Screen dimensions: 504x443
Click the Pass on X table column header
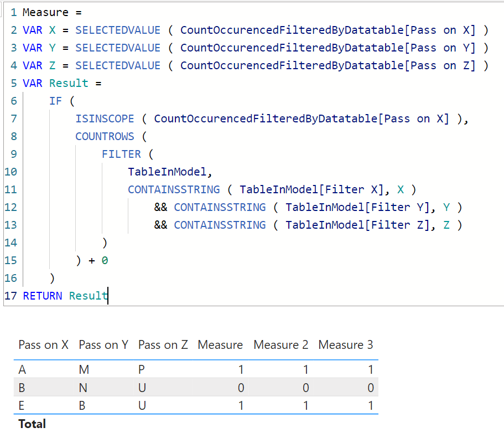click(43, 345)
